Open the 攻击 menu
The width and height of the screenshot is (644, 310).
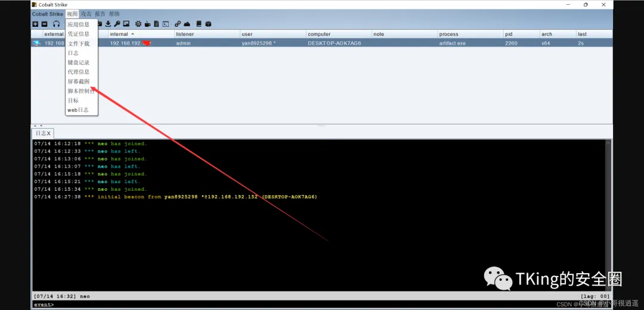[x=86, y=14]
